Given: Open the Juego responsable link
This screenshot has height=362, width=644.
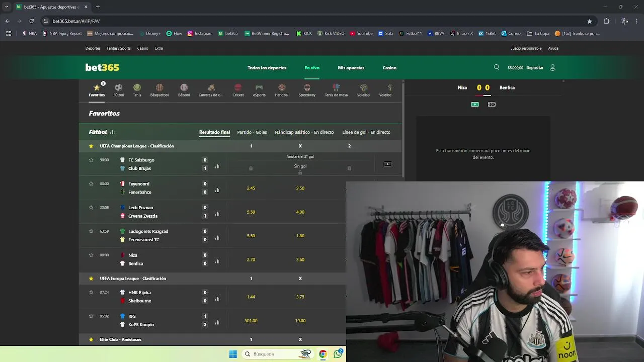Looking at the screenshot, I should [x=526, y=48].
